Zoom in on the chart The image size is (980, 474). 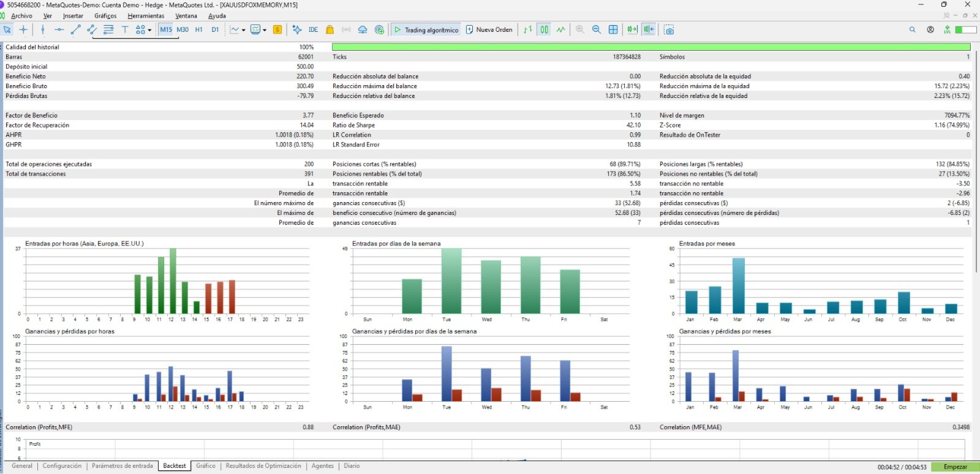tap(580, 29)
